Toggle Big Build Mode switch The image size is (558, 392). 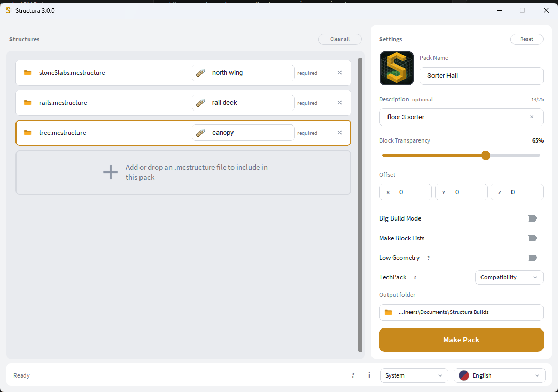pyautogui.click(x=532, y=218)
